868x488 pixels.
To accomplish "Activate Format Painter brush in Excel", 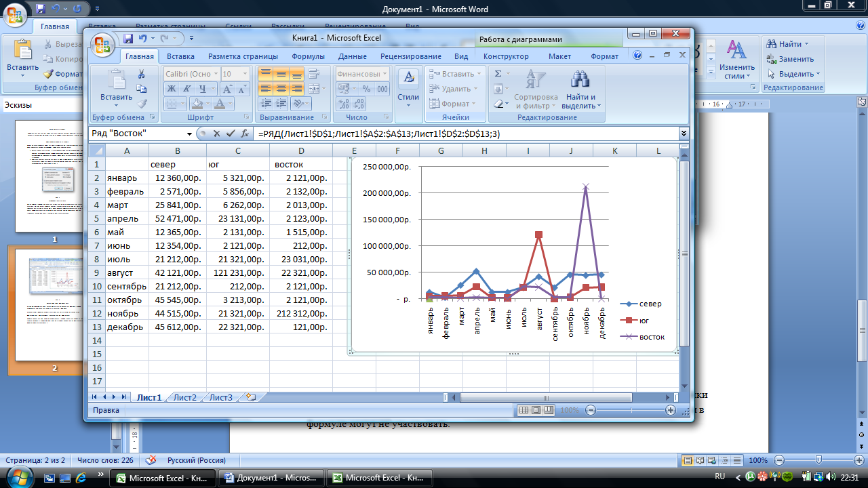I will [x=141, y=104].
